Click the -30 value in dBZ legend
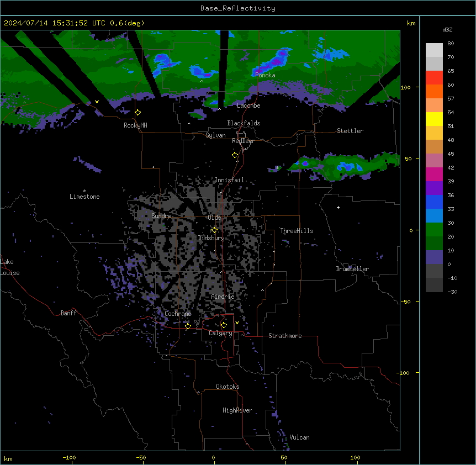Image resolution: width=476 pixels, height=465 pixels. pyautogui.click(x=452, y=292)
